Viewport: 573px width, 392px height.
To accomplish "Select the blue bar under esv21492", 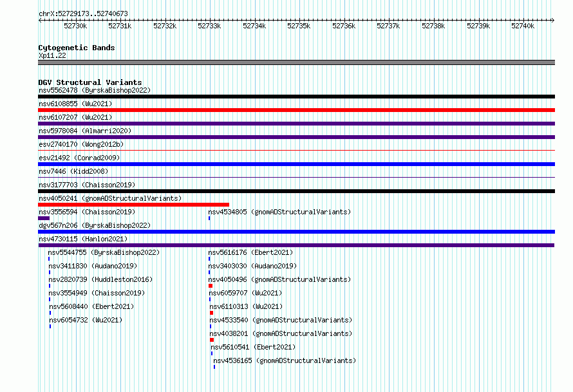I will click(296, 164).
